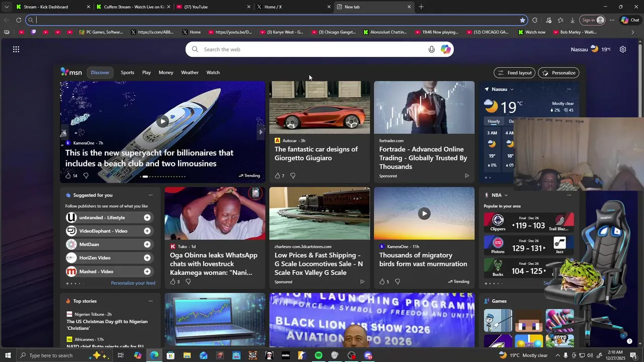Open the media control music icon
This screenshot has height=362, width=644.
coord(548,20)
